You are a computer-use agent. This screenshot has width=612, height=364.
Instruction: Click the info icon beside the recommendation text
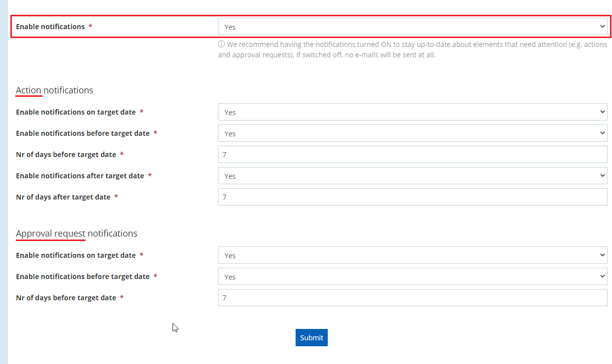click(221, 44)
